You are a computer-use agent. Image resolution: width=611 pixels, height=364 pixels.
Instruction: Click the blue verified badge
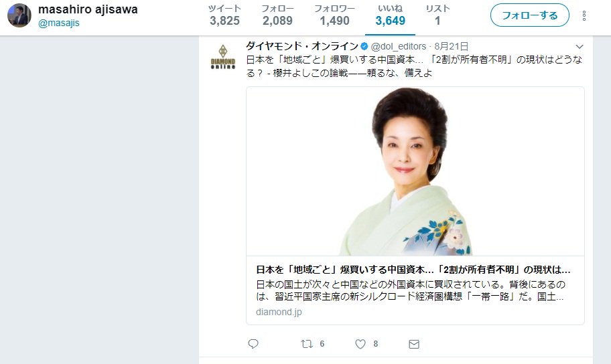pos(364,46)
